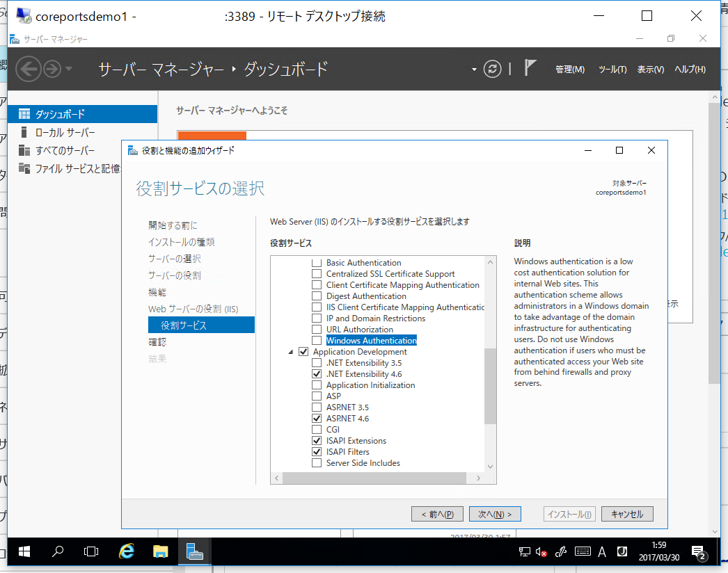Check Client Certificate Mapping Authentication
The height and width of the screenshot is (573, 728).
[317, 285]
